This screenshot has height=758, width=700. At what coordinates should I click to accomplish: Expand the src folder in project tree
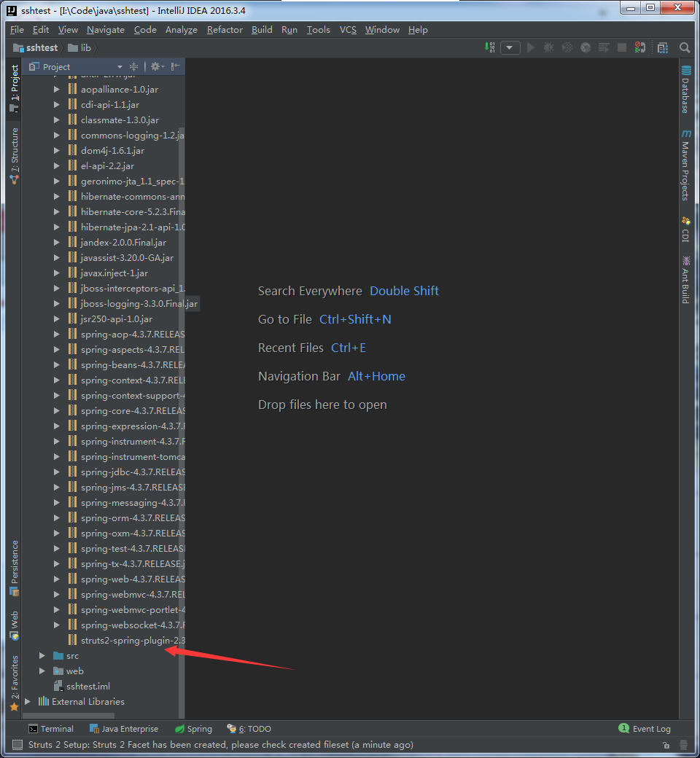pos(42,656)
